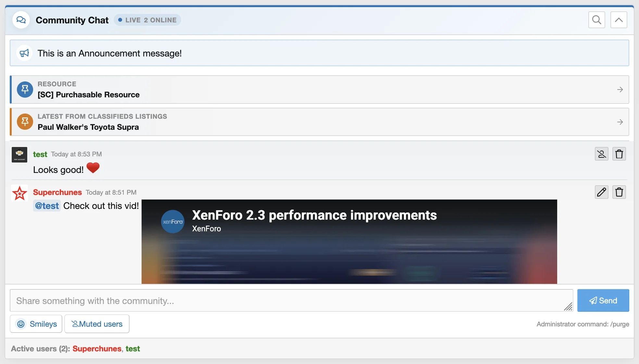Viewport: 639px width, 364px height.
Task: Click the XenForo channel logo in video
Action: click(x=173, y=222)
